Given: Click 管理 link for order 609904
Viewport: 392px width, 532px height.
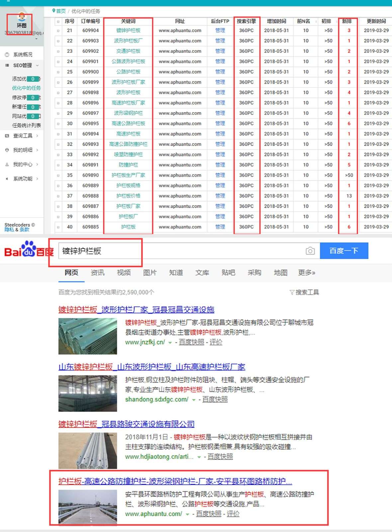Looking at the screenshot, I should point(220,31).
